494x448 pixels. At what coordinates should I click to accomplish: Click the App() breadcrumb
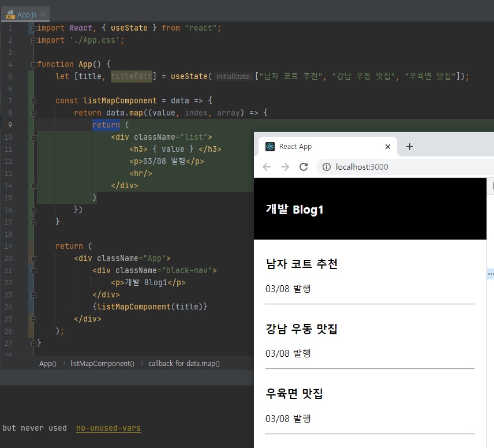pyautogui.click(x=47, y=364)
